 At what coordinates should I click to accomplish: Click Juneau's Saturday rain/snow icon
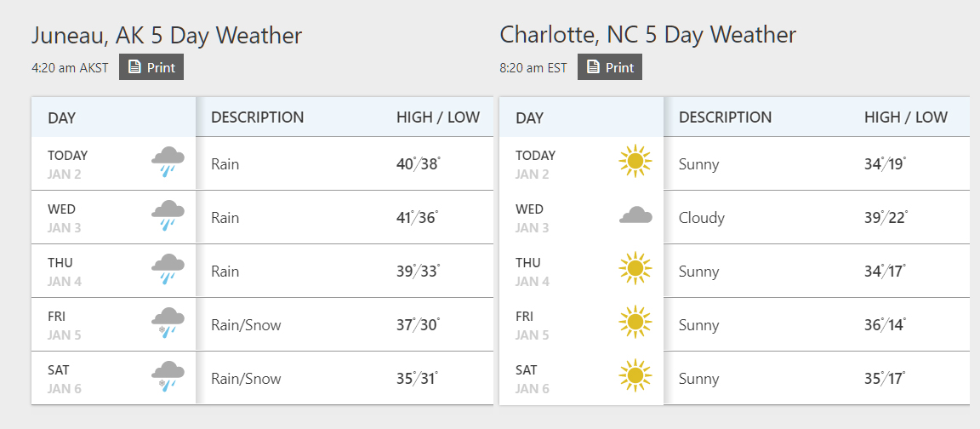pyautogui.click(x=168, y=376)
